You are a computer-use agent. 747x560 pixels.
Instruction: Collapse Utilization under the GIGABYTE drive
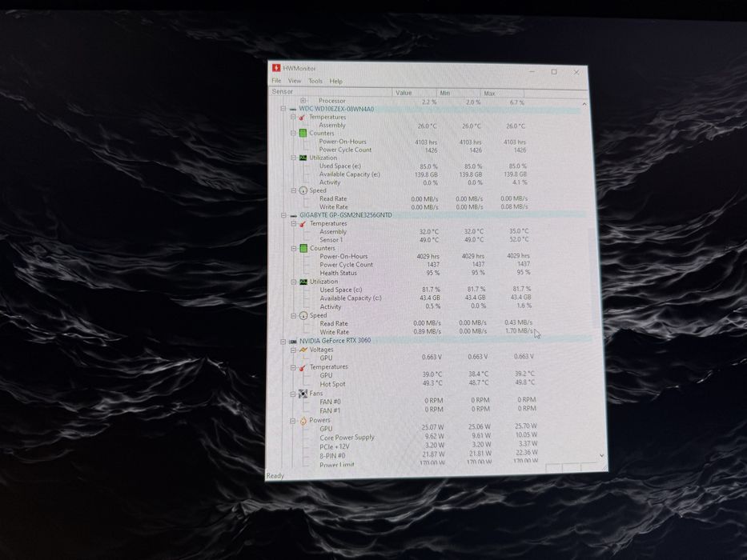click(294, 282)
